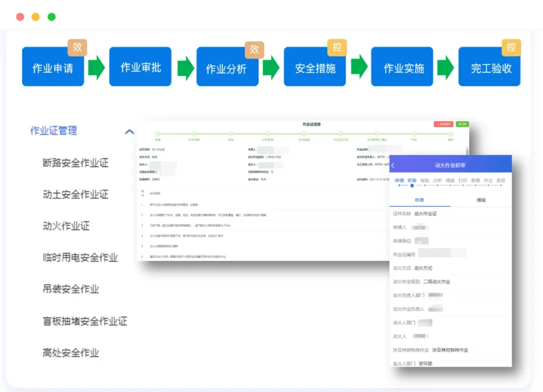The height and width of the screenshot is (392, 543).
Task: Select the 打印 step in mobile progress bar
Action: [x=463, y=180]
